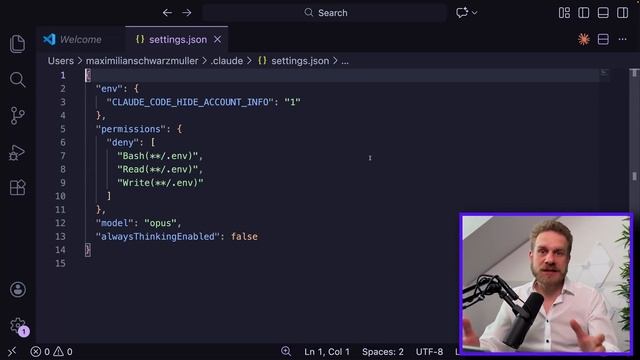Open the Extensions view

pos(18,188)
